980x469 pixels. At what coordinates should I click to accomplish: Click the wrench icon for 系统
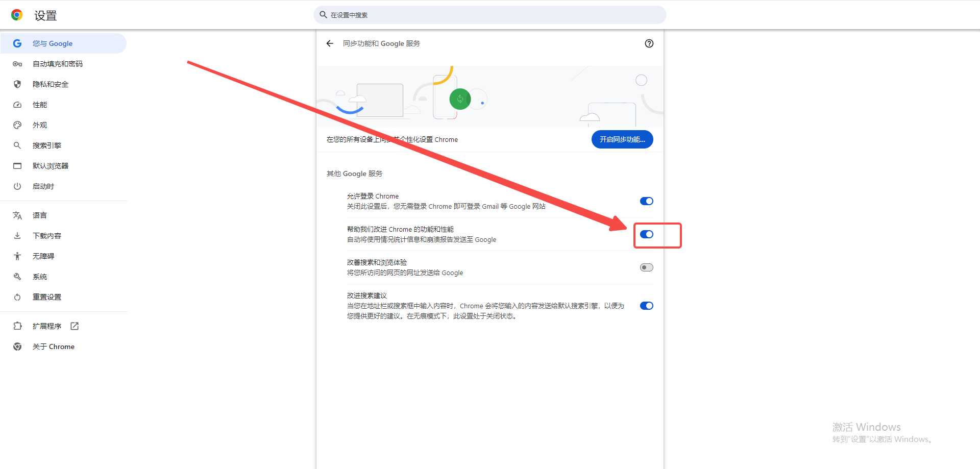[x=17, y=277]
